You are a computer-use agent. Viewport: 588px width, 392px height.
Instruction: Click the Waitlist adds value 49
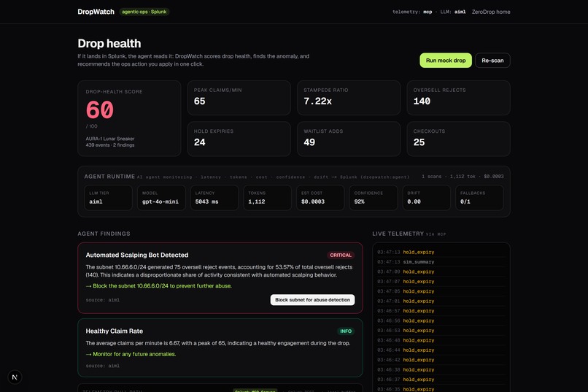[309, 142]
